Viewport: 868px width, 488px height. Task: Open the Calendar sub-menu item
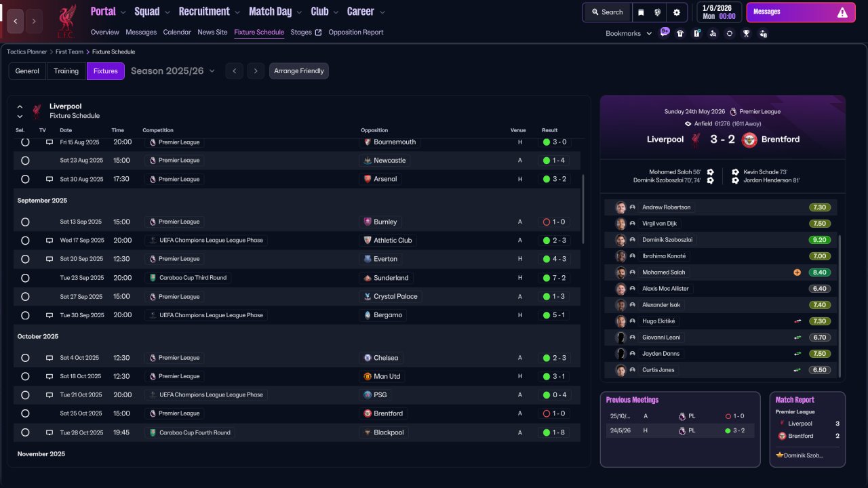click(x=177, y=33)
